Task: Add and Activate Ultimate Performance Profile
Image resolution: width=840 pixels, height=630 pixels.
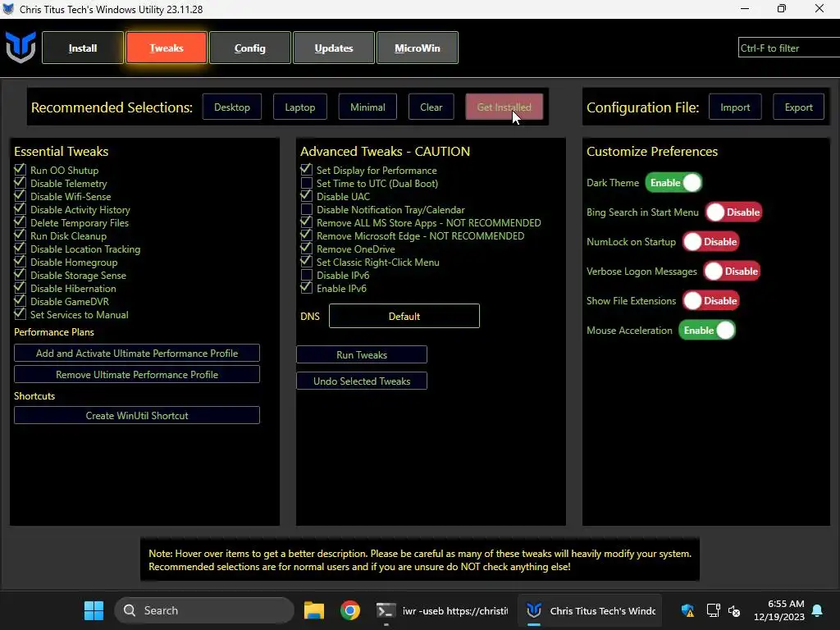Action: pyautogui.click(x=137, y=353)
